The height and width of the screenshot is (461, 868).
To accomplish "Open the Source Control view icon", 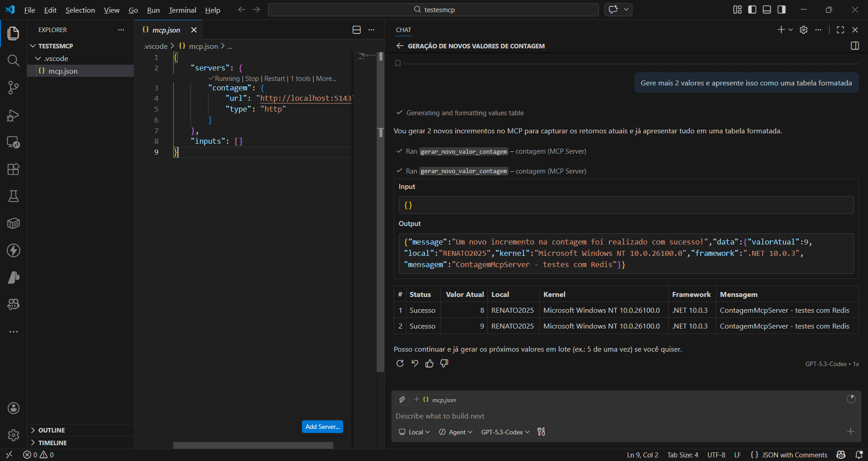I will (x=14, y=88).
